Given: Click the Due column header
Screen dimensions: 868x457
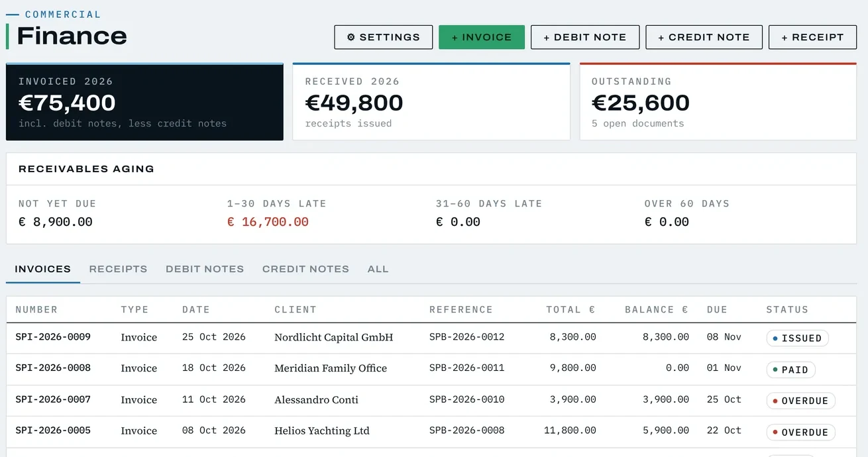Looking at the screenshot, I should 717,309.
